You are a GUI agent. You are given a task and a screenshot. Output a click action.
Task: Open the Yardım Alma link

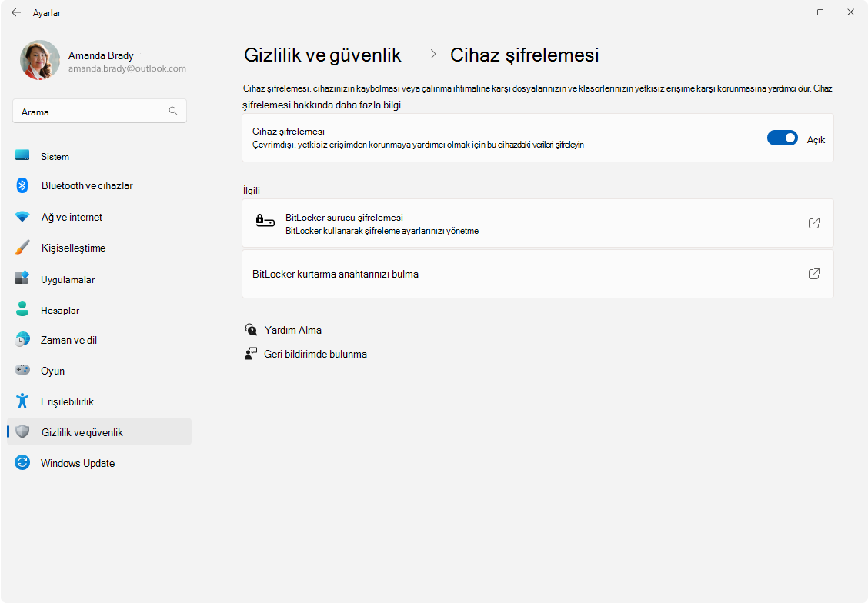[x=293, y=330]
